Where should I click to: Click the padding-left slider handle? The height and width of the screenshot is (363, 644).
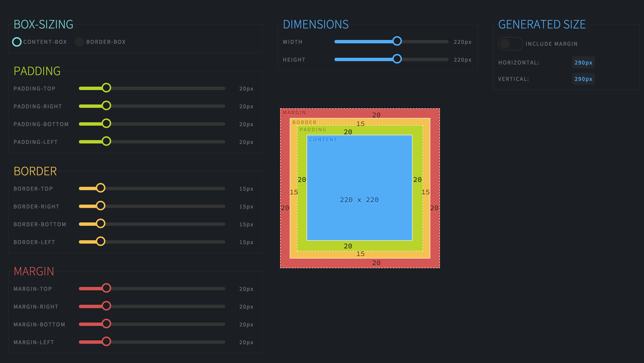(x=106, y=141)
